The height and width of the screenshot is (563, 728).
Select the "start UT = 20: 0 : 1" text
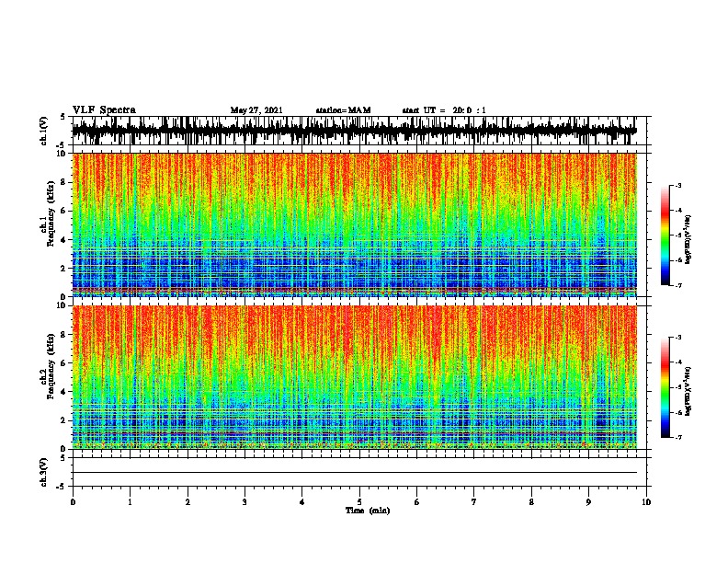pos(444,110)
